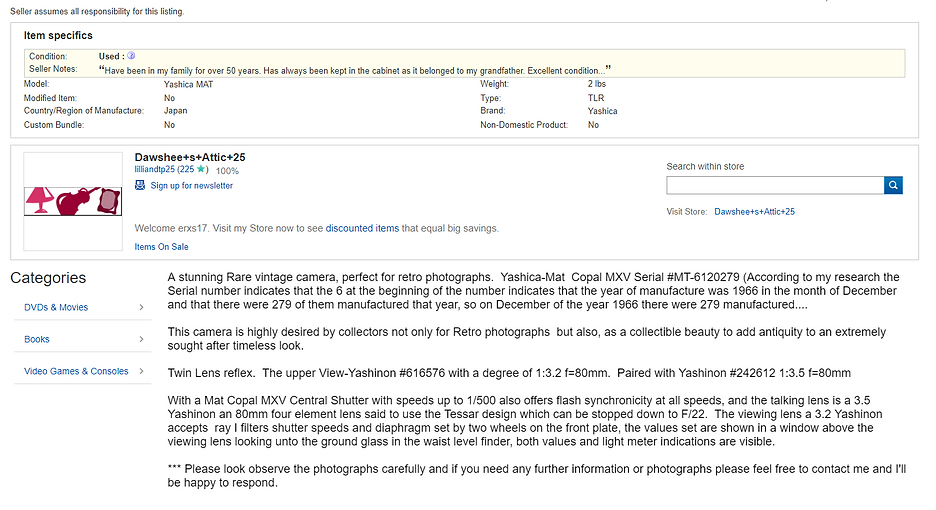
Task: Click Sign up for newsletter link
Action: click(x=192, y=186)
